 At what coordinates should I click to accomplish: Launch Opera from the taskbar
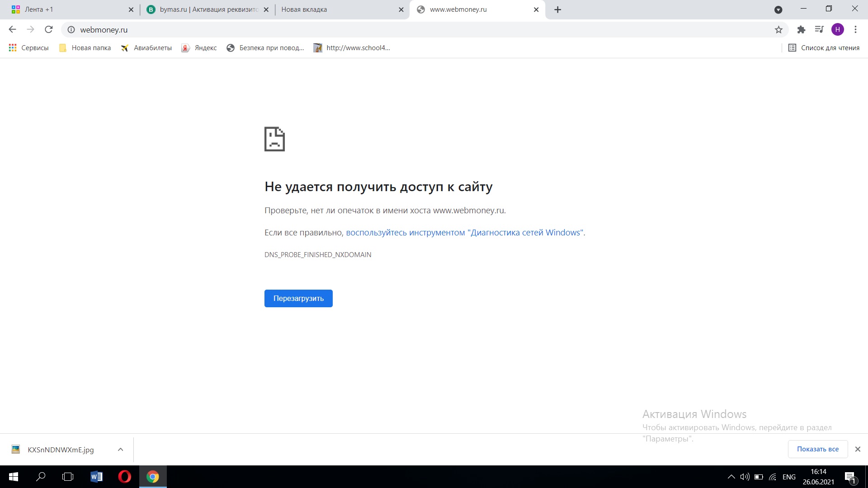(x=124, y=477)
